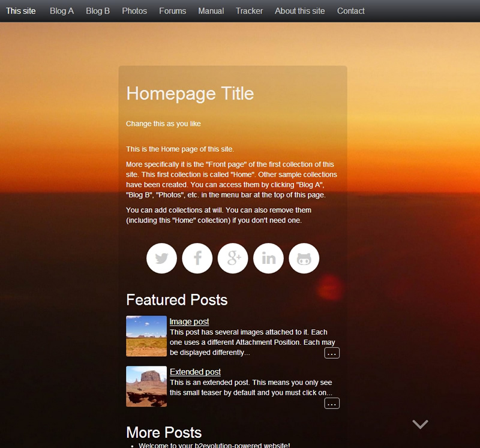Open About this site page
This screenshot has height=448, width=480.
300,11
